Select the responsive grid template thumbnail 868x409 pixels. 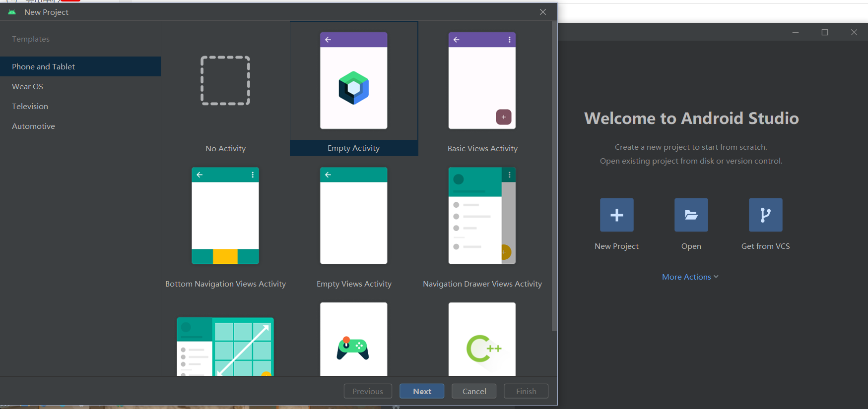225,346
